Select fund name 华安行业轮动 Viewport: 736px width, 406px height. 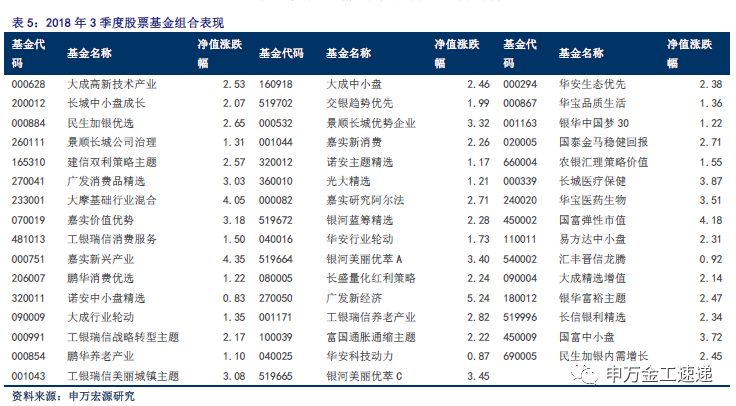pyautogui.click(x=360, y=239)
